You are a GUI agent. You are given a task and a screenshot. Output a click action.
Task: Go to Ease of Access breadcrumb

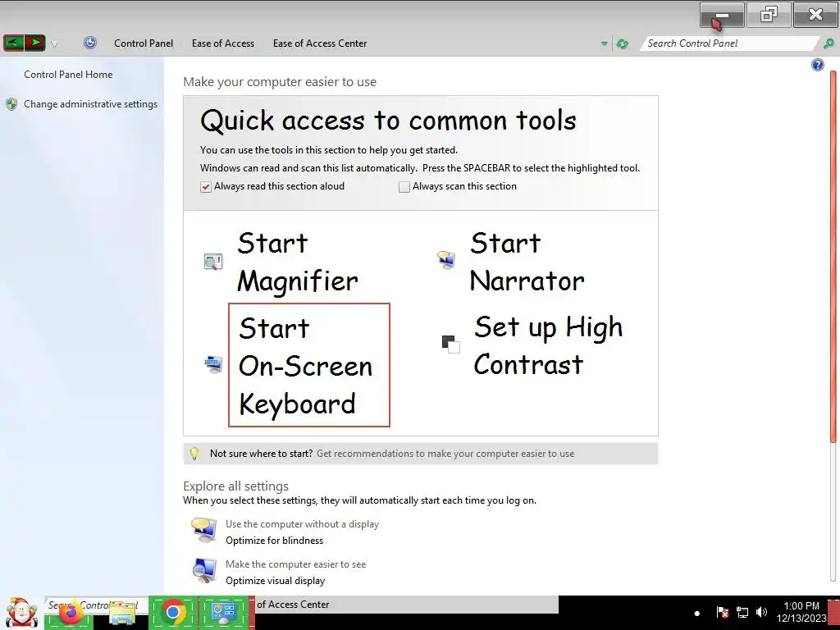point(223,43)
